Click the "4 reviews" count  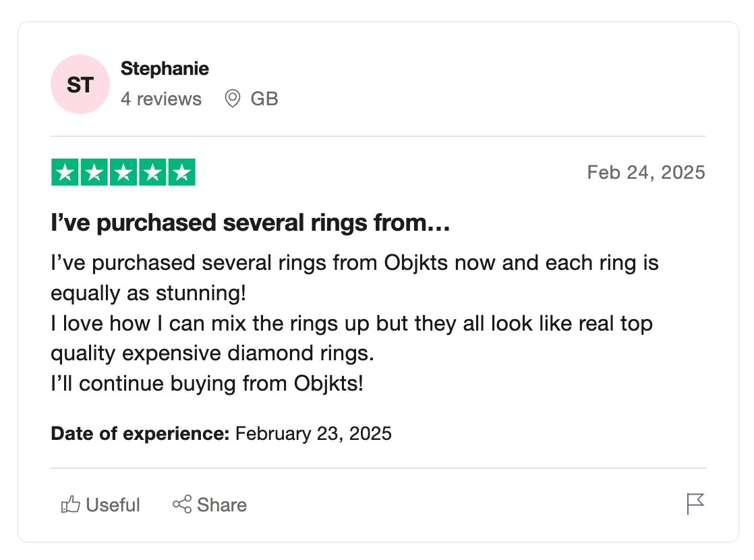coord(161,99)
